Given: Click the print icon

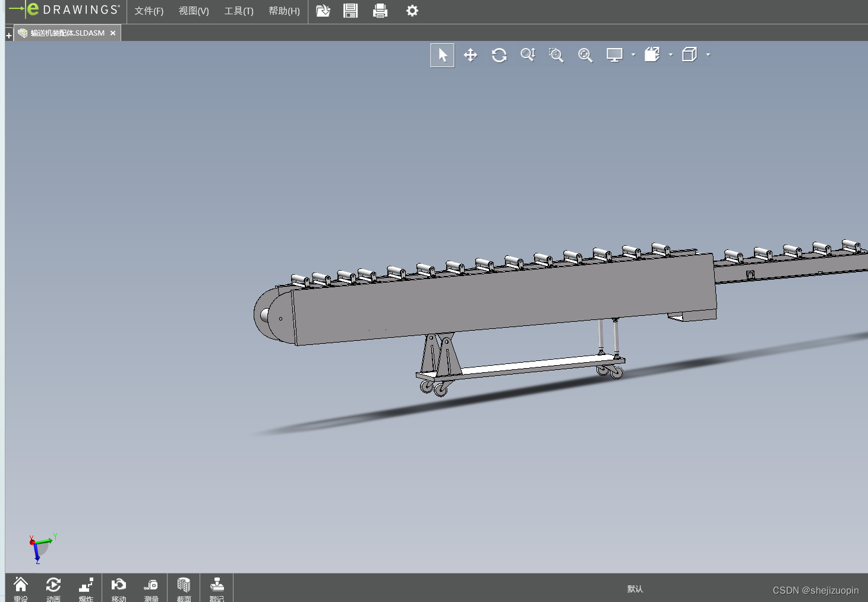Looking at the screenshot, I should (380, 11).
